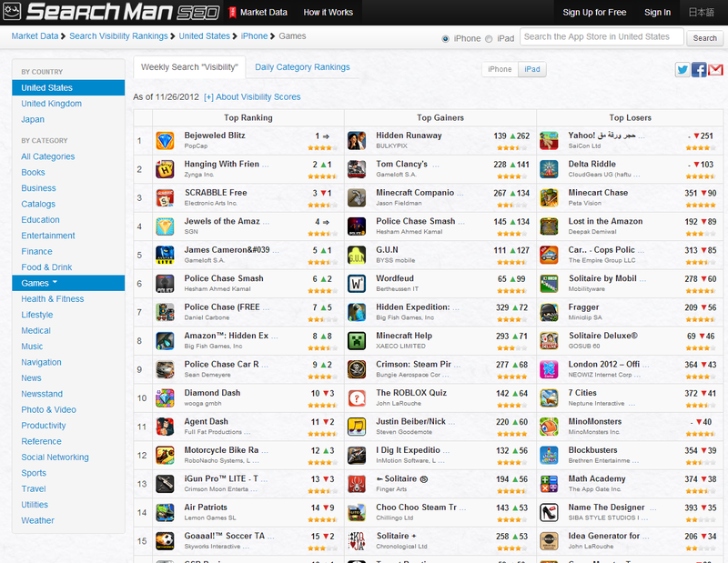Open the Math Academy app icon
This screenshot has width=728, height=563.
coord(549,484)
